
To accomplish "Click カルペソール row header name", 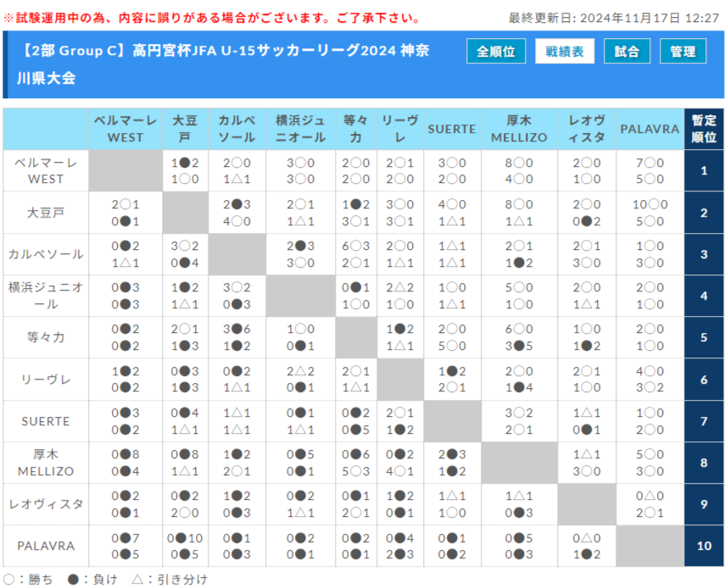I will click(46, 254).
